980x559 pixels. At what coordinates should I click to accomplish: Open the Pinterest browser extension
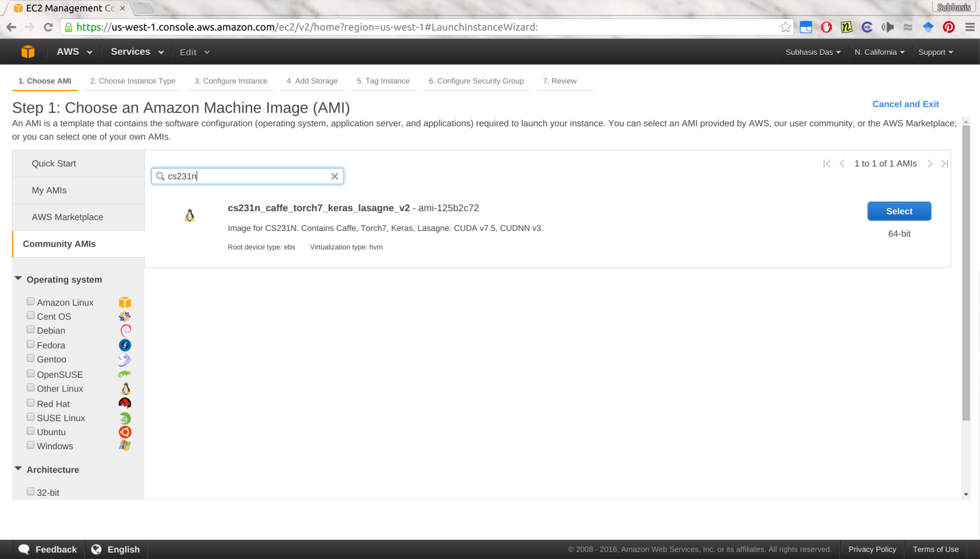coord(949,27)
